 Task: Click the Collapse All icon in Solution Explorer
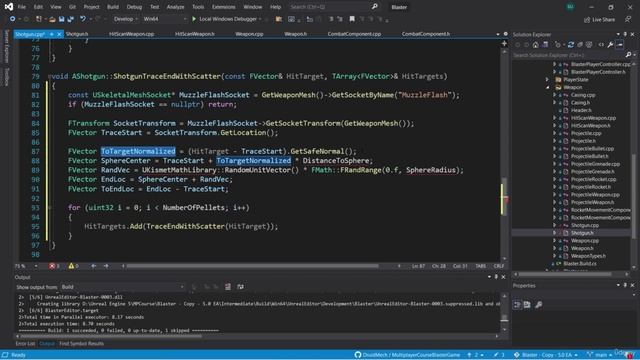[x=580, y=45]
